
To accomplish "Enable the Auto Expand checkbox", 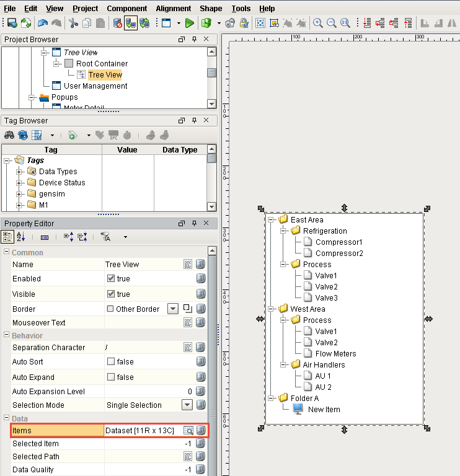I will click(x=111, y=377).
